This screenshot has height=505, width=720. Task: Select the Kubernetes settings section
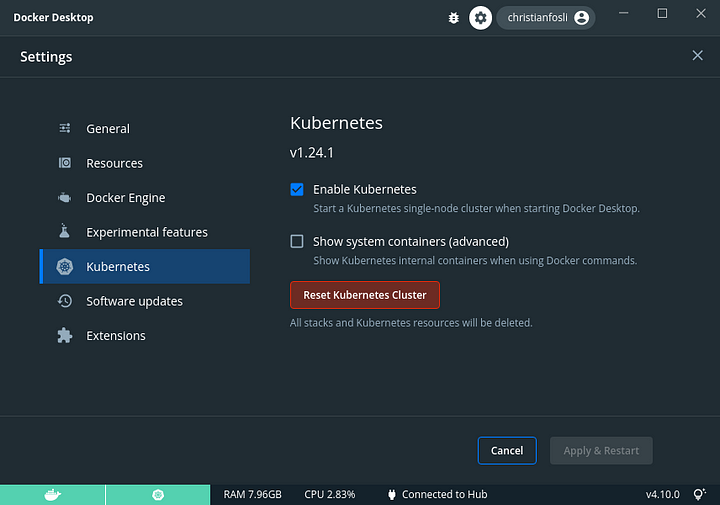tap(145, 266)
